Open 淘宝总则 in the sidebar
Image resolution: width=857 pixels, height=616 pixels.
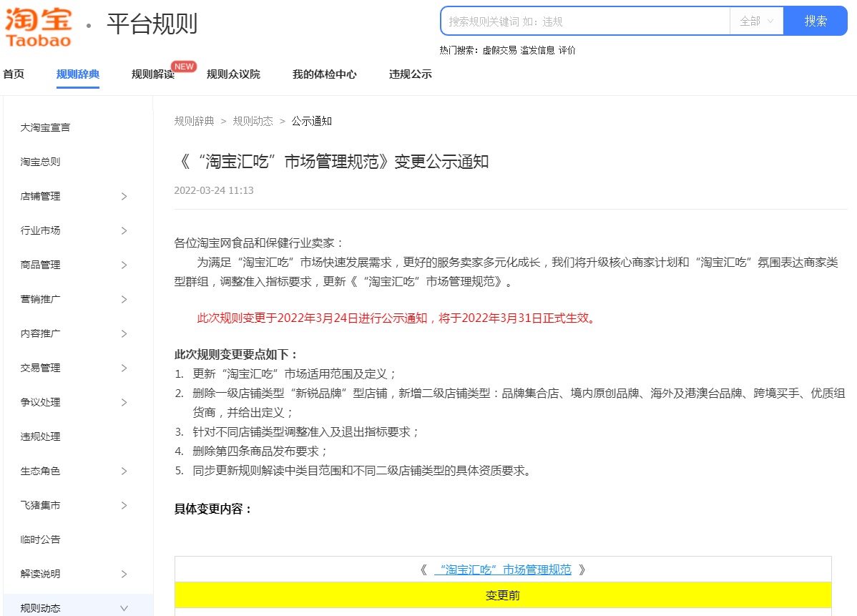click(x=41, y=162)
